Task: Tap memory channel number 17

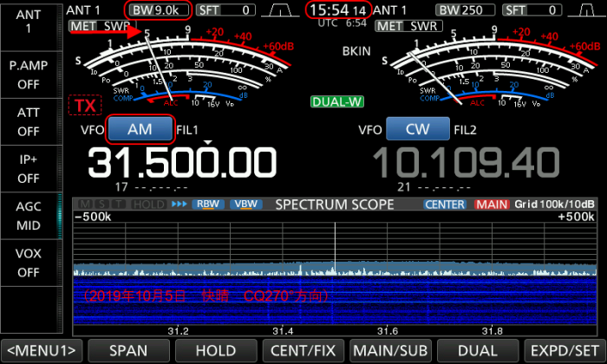Action: (121, 187)
